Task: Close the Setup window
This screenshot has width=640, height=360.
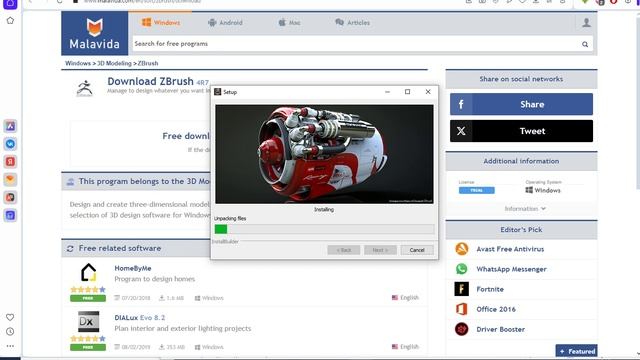Action: point(428,92)
